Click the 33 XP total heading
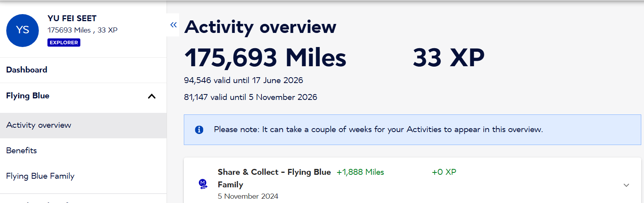The image size is (644, 203). (448, 58)
